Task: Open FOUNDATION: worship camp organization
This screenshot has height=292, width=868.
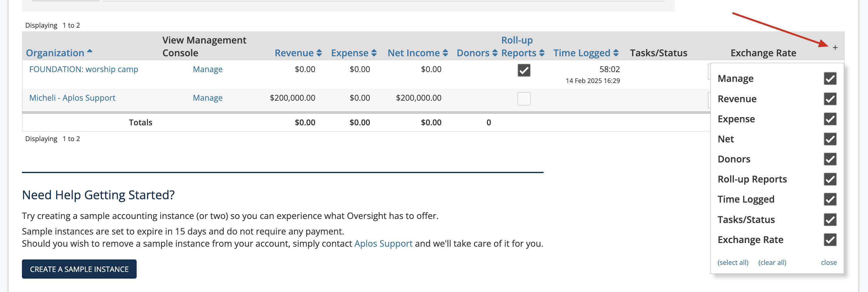Action: click(84, 69)
